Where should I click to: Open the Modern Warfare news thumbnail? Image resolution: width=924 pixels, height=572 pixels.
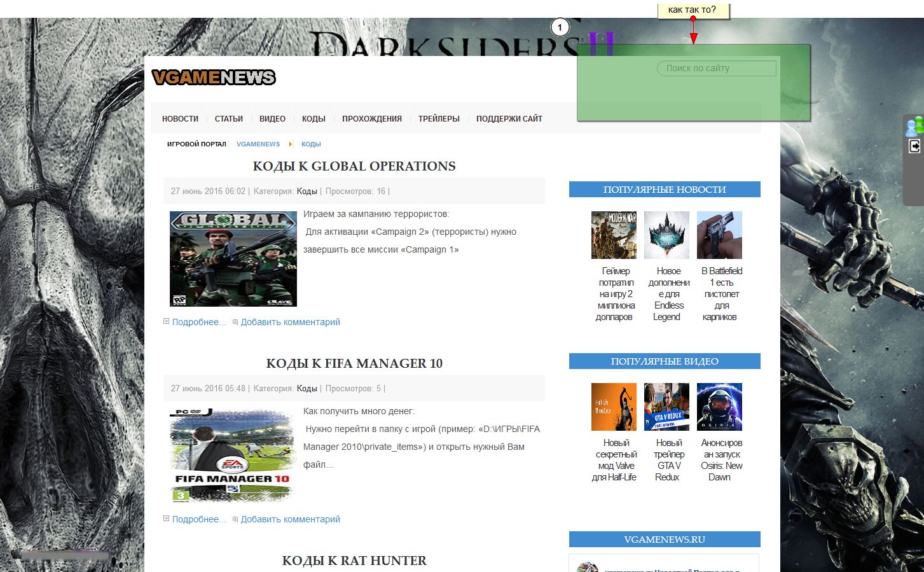(x=614, y=235)
